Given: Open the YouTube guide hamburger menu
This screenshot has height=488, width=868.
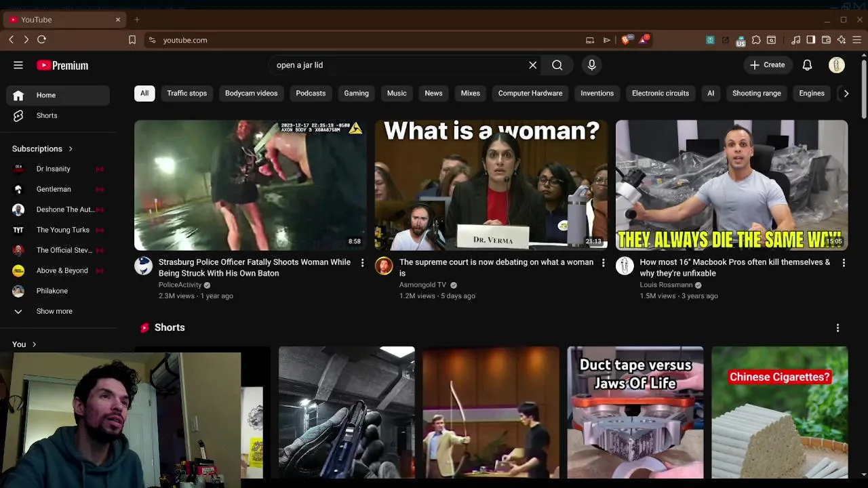Looking at the screenshot, I should tap(18, 65).
